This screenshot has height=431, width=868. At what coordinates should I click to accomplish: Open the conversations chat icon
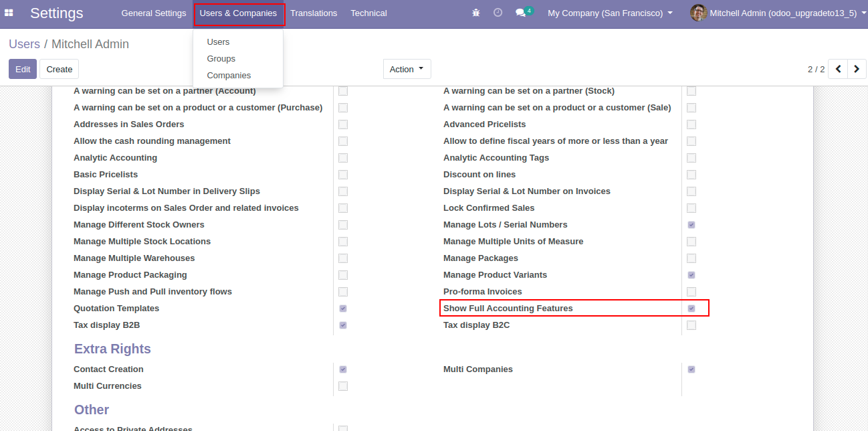(521, 13)
